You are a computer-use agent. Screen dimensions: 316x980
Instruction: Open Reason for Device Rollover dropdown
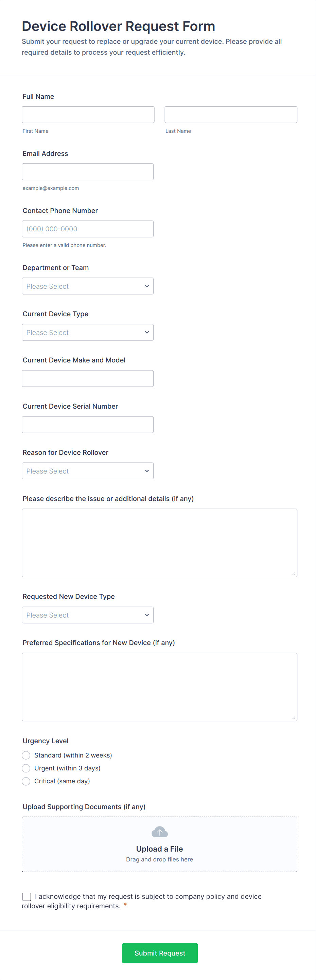point(88,471)
